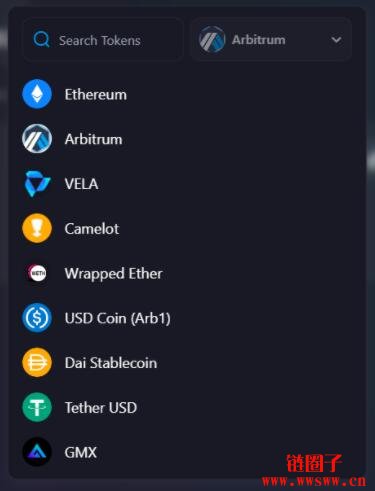
Task: Click the Tether USD green icon
Action: (37, 407)
